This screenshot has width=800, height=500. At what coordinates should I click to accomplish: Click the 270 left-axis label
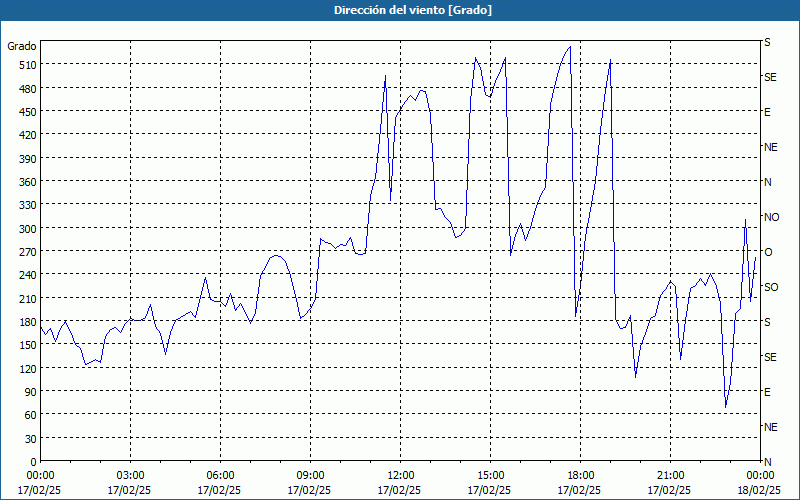point(28,252)
